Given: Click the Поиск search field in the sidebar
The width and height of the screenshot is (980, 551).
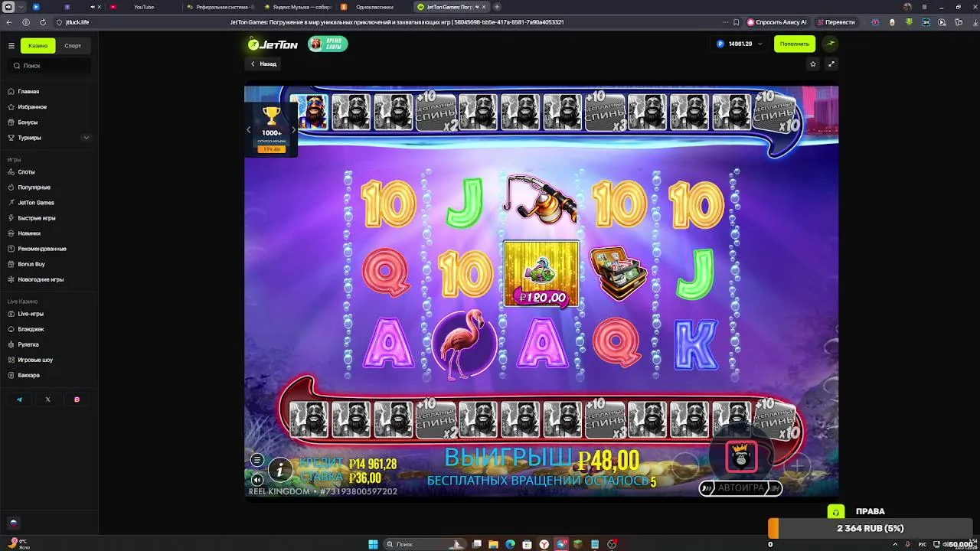Looking at the screenshot, I should point(49,66).
